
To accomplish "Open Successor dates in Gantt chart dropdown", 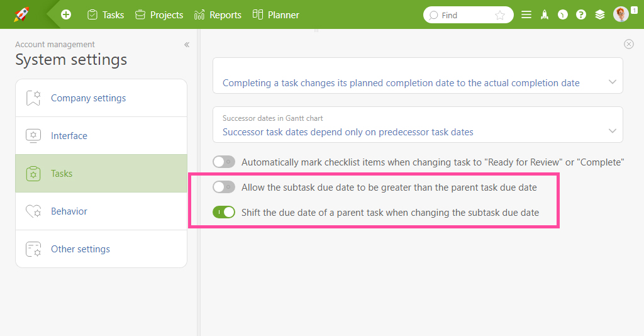I will click(x=418, y=125).
